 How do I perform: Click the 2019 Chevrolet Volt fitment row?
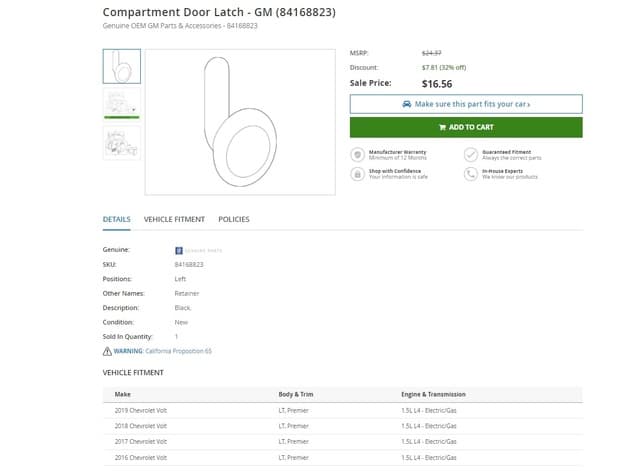tap(343, 410)
